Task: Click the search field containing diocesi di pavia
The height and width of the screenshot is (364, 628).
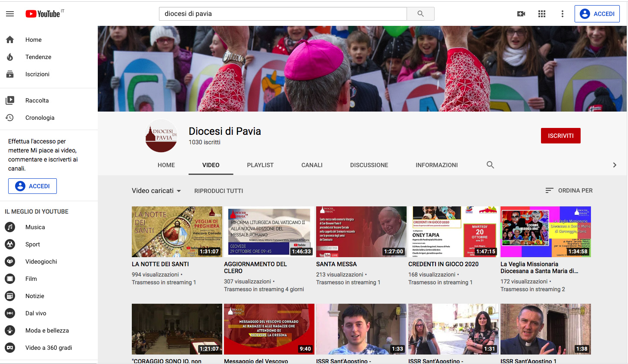Action: click(x=283, y=14)
